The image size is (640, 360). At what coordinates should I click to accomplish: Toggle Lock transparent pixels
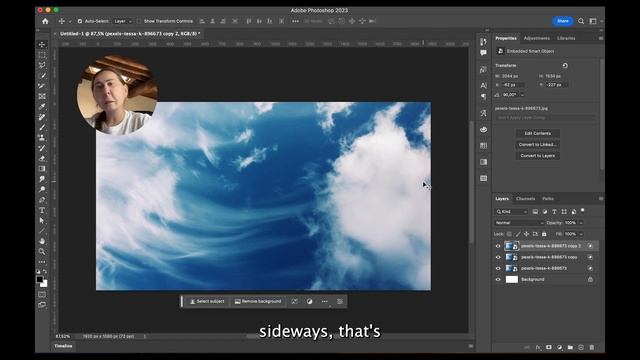coord(509,234)
